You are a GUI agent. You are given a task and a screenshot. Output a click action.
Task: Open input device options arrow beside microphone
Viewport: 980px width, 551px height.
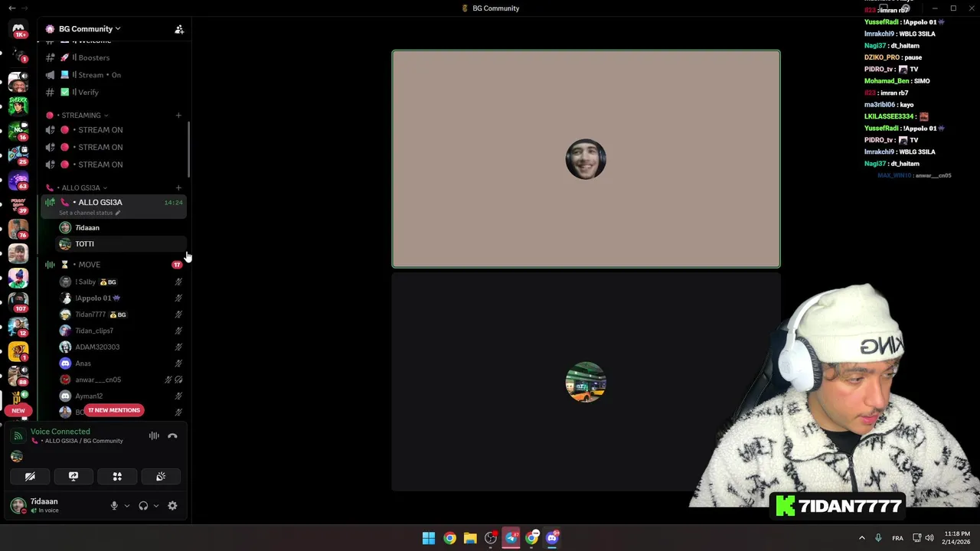tap(126, 506)
